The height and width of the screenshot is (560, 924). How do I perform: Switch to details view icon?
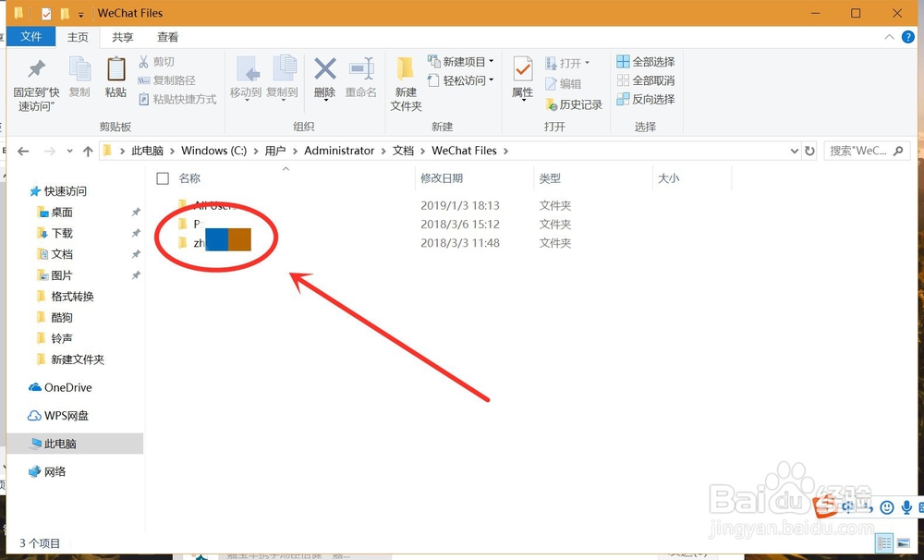pyautogui.click(x=884, y=542)
